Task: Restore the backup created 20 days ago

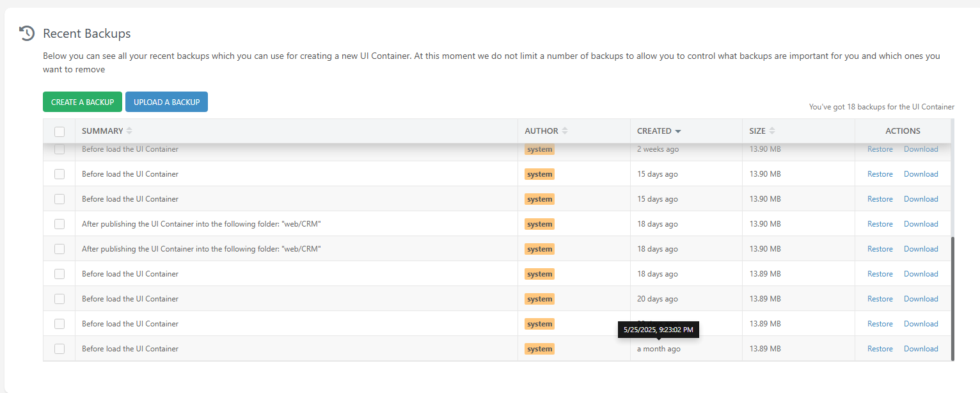Action: pos(880,299)
